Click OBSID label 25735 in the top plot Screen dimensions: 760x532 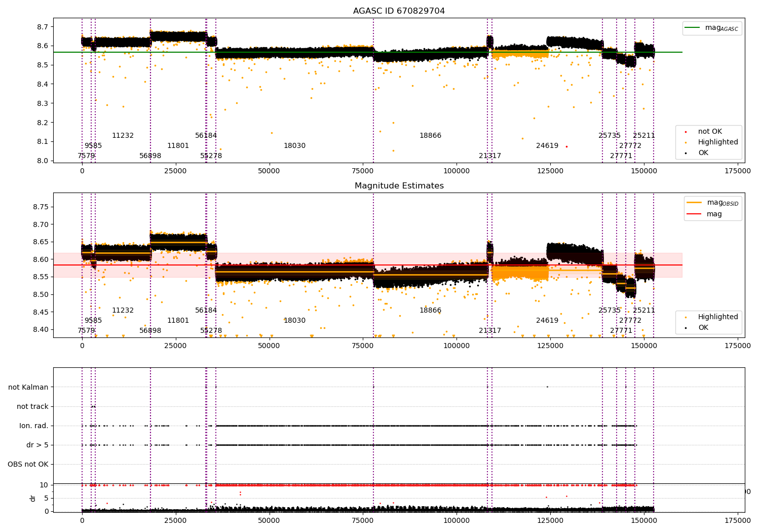tap(610, 136)
